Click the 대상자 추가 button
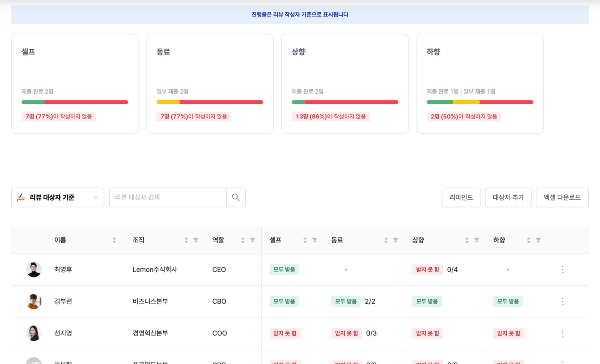 tap(508, 197)
